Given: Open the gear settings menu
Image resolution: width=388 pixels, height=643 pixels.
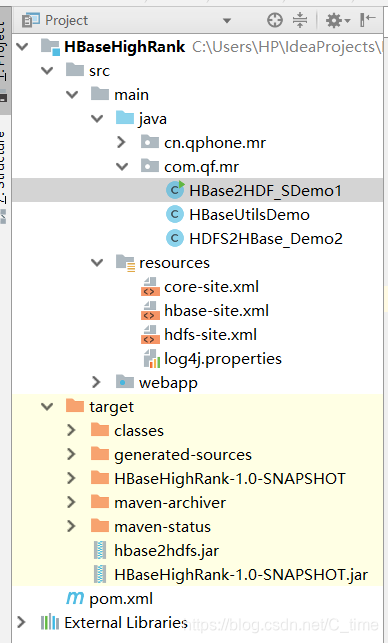Looking at the screenshot, I should [337, 20].
